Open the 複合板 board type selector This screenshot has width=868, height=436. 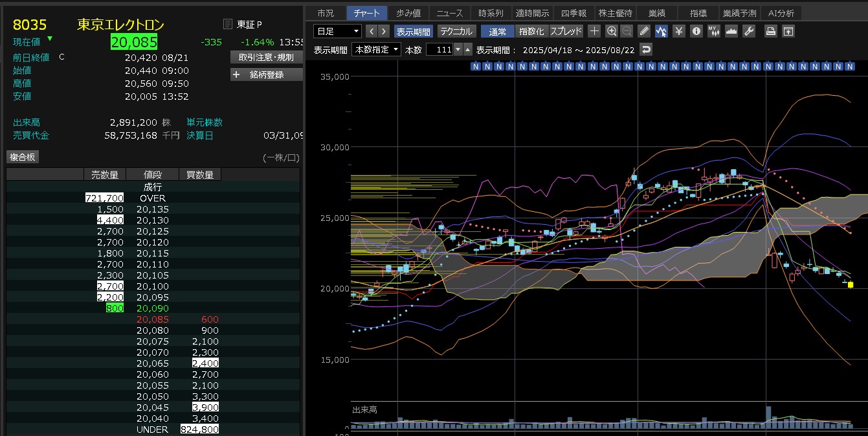click(x=23, y=157)
